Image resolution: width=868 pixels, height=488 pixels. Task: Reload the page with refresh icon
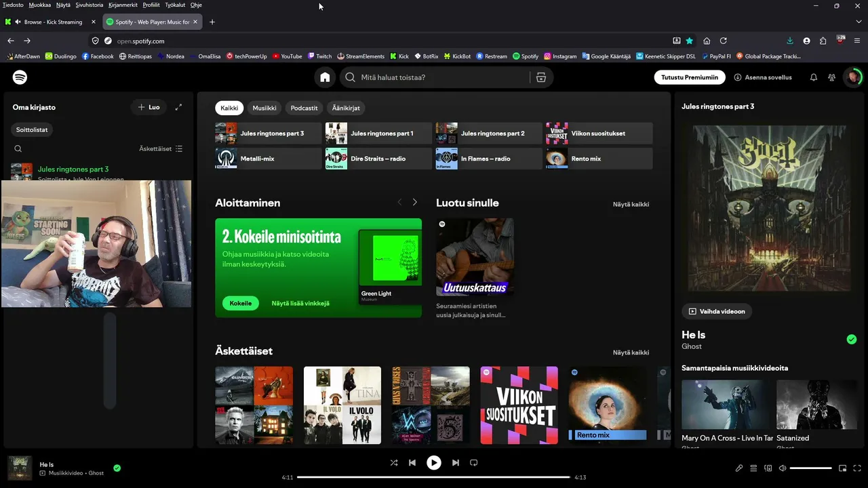click(x=723, y=41)
